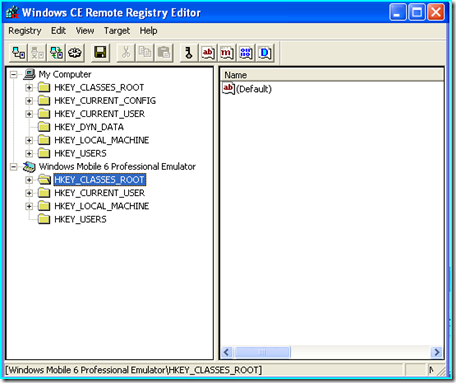Minimize the Registry Editor window
The height and width of the screenshot is (383, 456).
[398, 12]
